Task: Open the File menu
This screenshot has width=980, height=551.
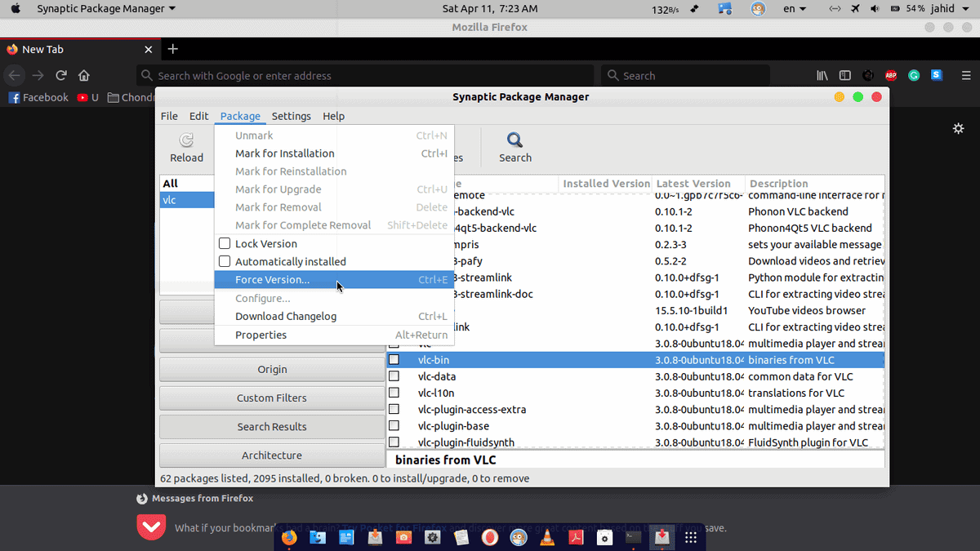Action: [x=169, y=116]
